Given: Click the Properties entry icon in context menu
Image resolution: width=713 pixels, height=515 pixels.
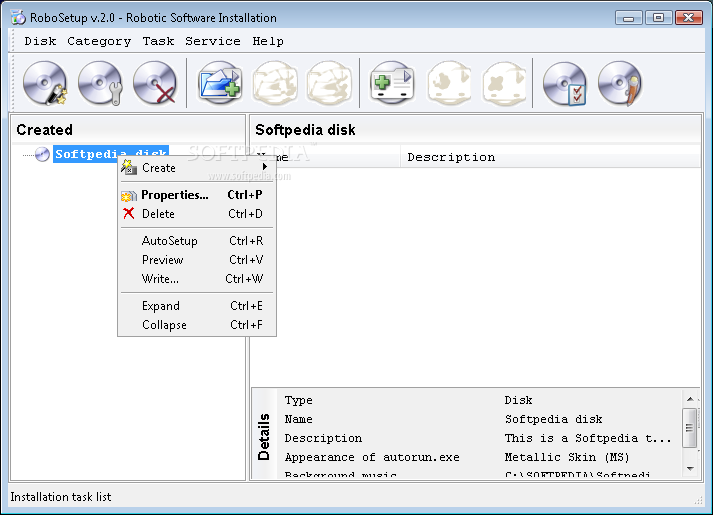Looking at the screenshot, I should click(x=129, y=195).
